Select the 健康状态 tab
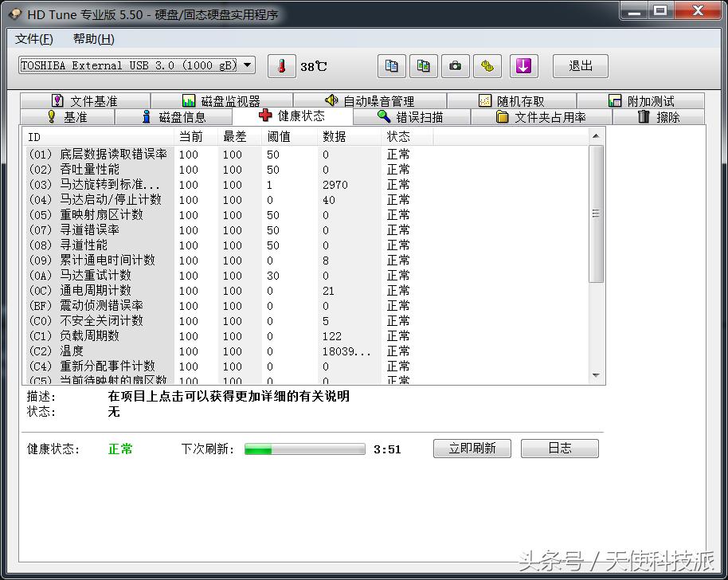This screenshot has width=728, height=580. 292,116
